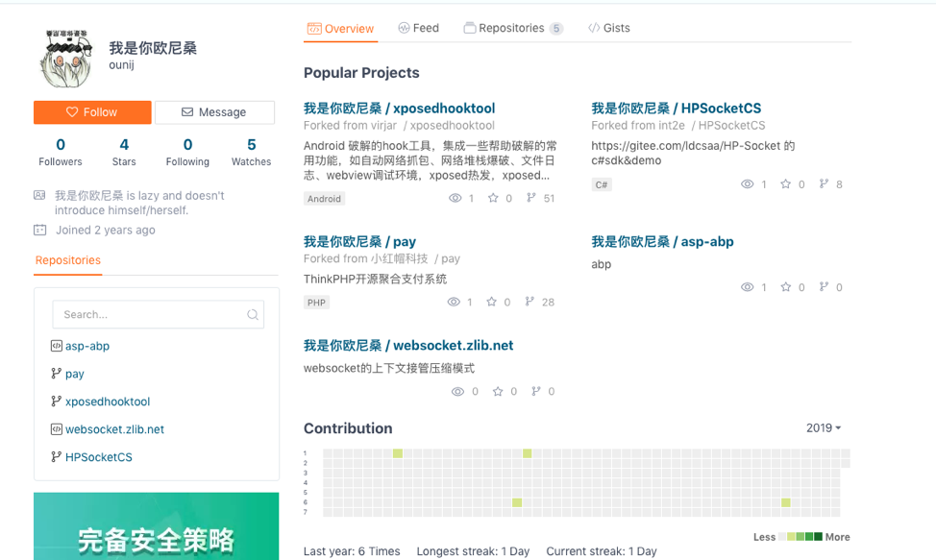View the 0 Following count
Viewport: 936px width, 560px height.
187,152
